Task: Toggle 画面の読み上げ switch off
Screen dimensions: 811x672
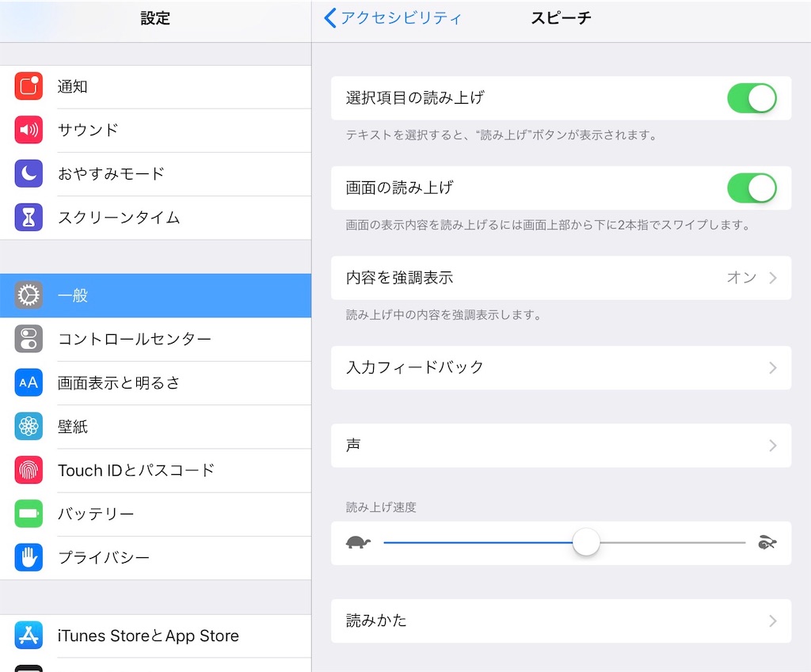Action: click(752, 188)
